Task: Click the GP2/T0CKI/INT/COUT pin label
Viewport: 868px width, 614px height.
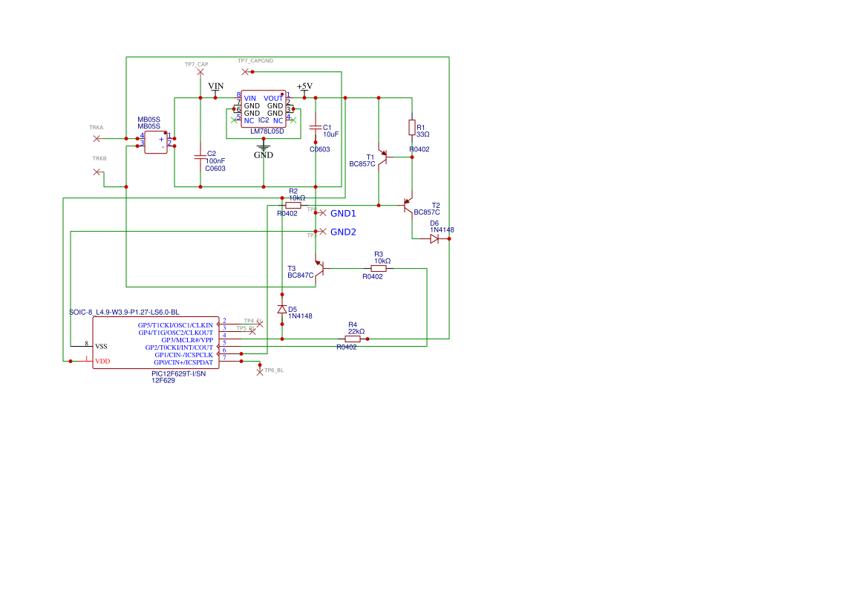Action: [179, 347]
